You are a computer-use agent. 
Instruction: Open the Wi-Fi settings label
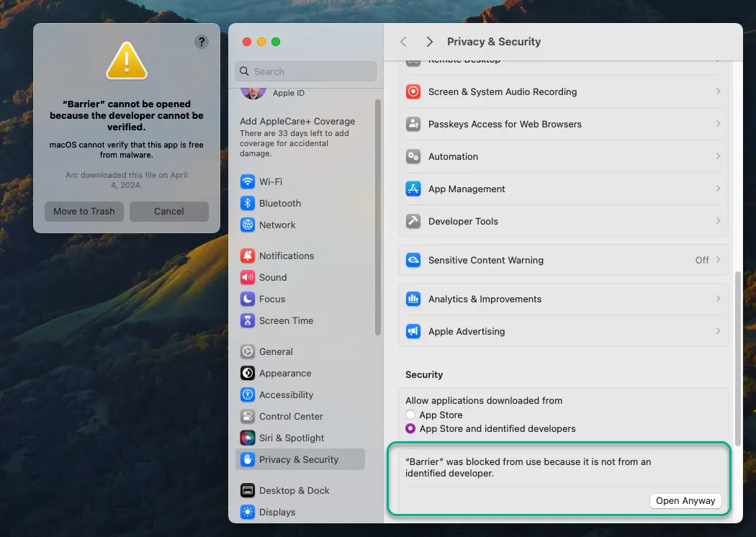tap(271, 181)
